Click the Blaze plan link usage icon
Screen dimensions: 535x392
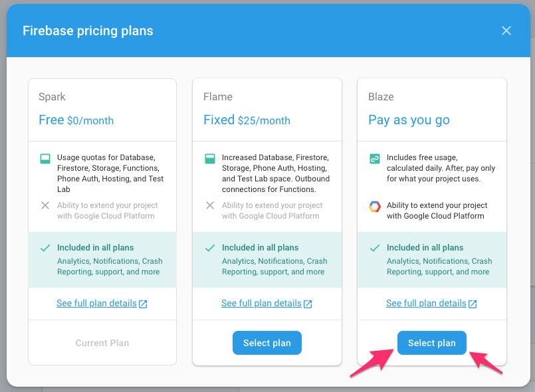[x=375, y=159]
